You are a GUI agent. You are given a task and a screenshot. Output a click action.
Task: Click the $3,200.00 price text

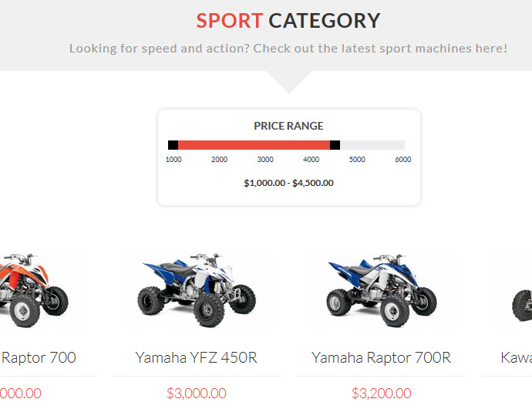pyautogui.click(x=382, y=394)
